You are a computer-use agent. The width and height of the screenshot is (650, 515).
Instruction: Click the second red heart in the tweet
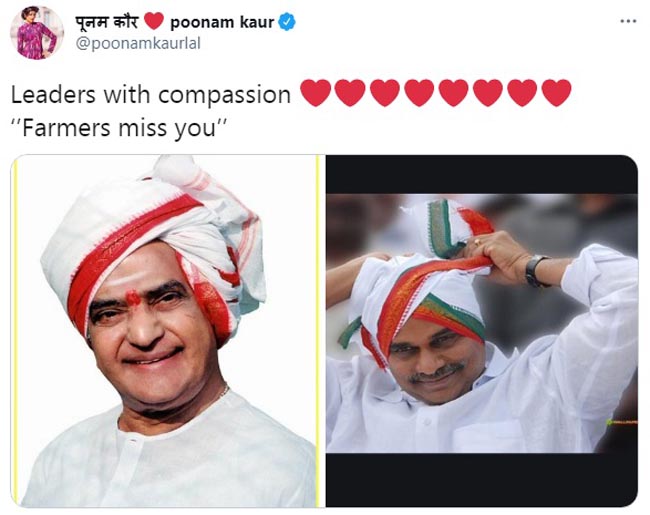click(350, 93)
